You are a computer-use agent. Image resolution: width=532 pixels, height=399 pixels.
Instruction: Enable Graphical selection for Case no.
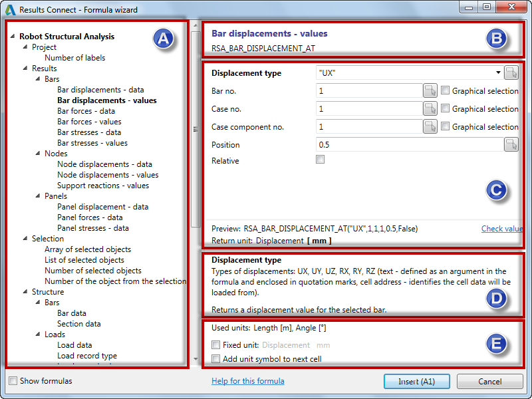[445, 108]
